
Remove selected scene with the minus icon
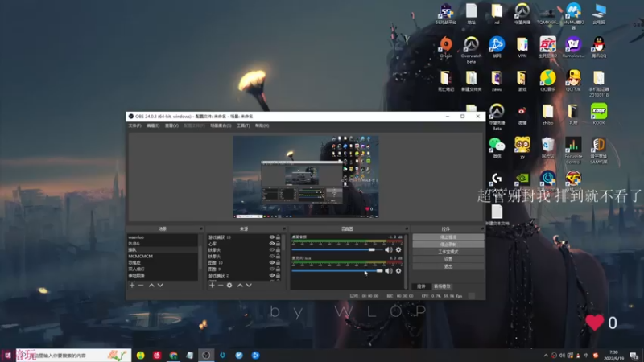pos(141,285)
